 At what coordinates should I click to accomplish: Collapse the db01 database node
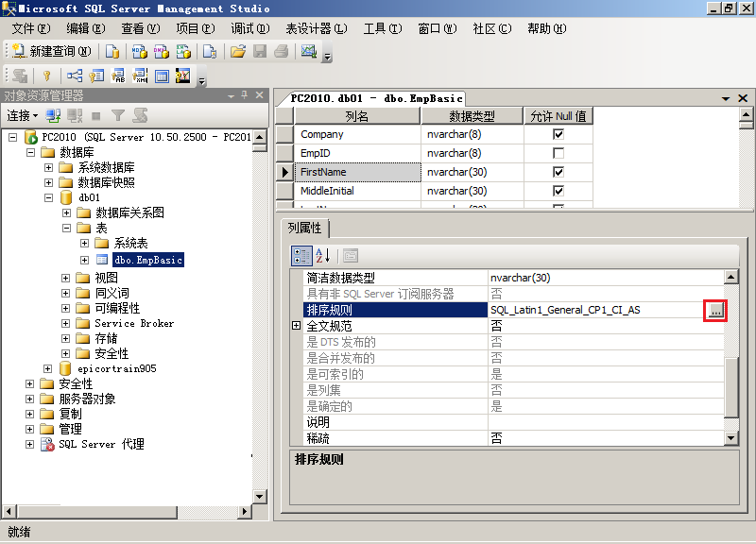(49, 197)
